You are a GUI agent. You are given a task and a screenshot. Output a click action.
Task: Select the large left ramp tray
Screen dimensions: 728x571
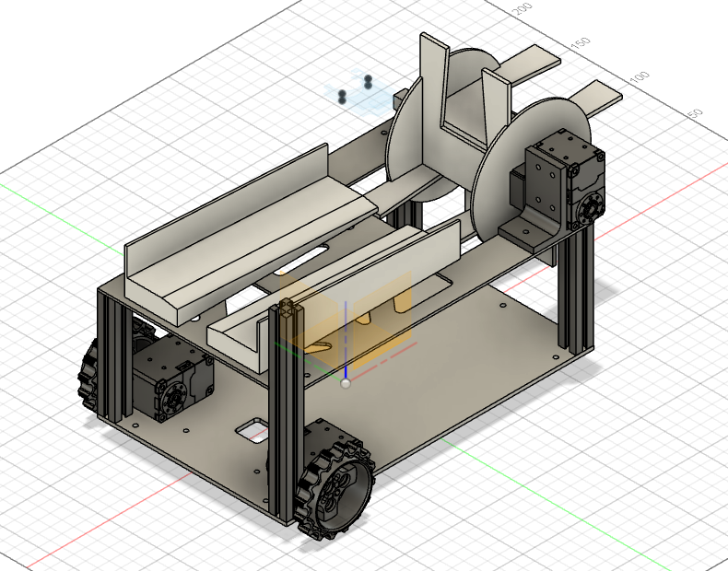249,230
